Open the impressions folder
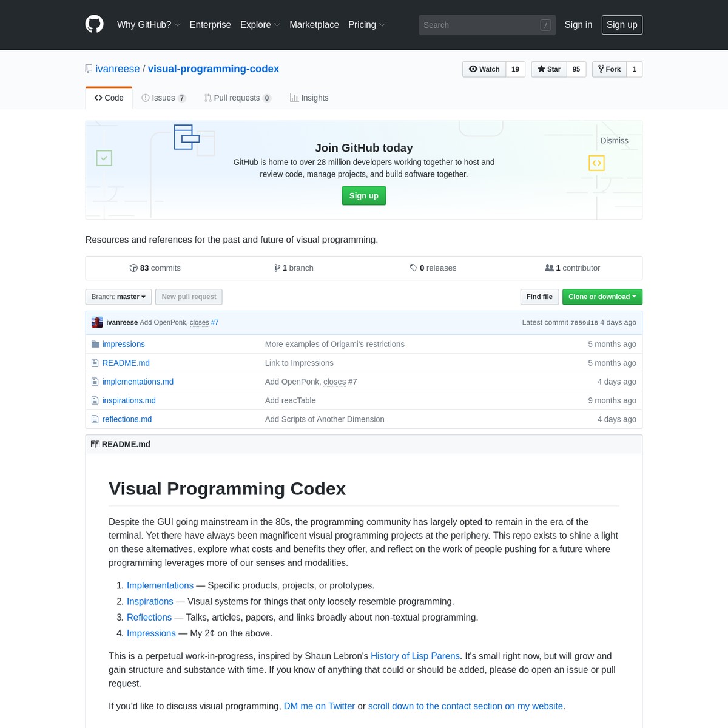728x728 pixels. pos(124,344)
